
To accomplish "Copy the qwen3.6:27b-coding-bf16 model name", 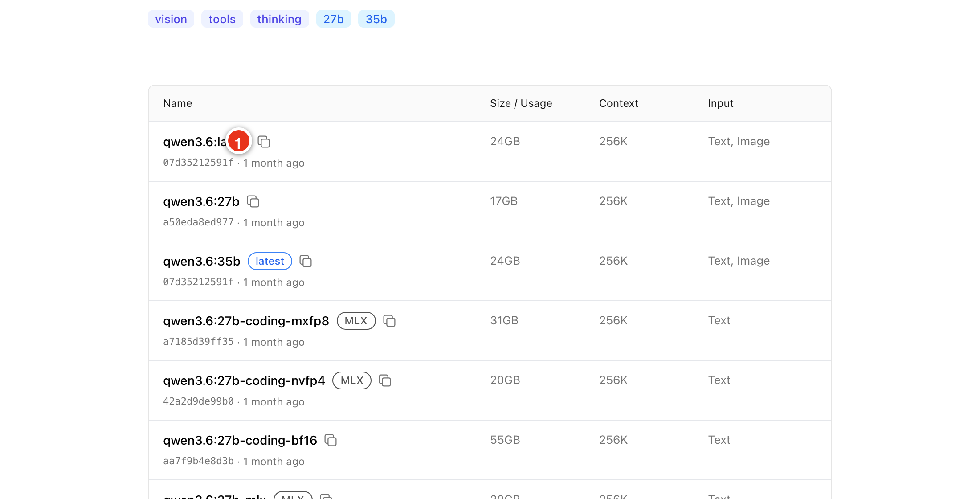I will pyautogui.click(x=331, y=440).
